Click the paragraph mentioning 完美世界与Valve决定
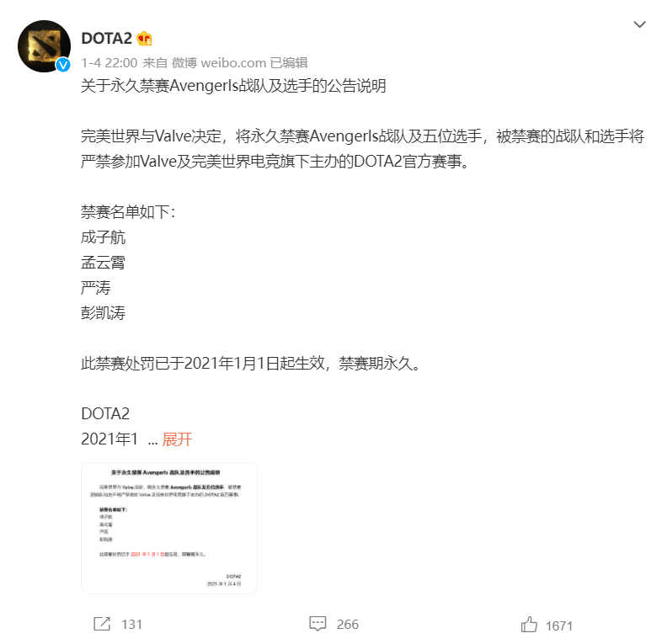 tap(362, 149)
